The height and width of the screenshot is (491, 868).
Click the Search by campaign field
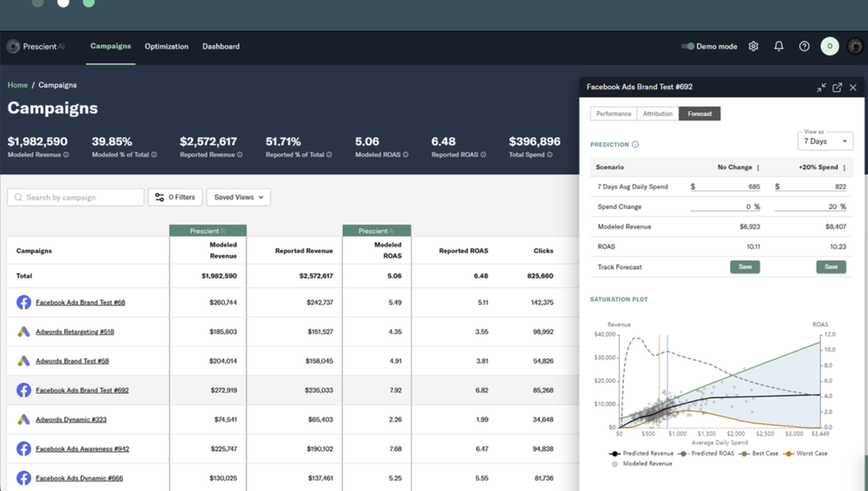click(x=78, y=198)
